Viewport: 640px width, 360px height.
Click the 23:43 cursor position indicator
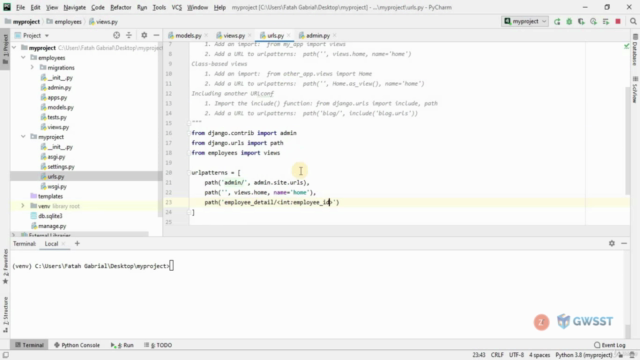tap(479, 355)
